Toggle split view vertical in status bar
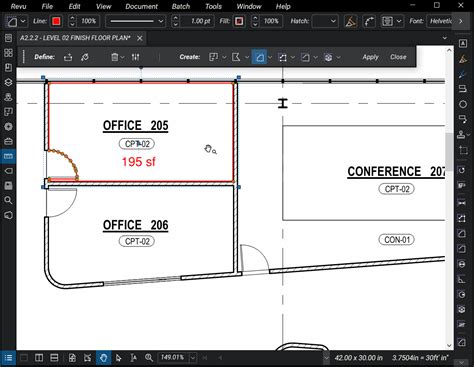The width and height of the screenshot is (474, 367). [x=39, y=358]
